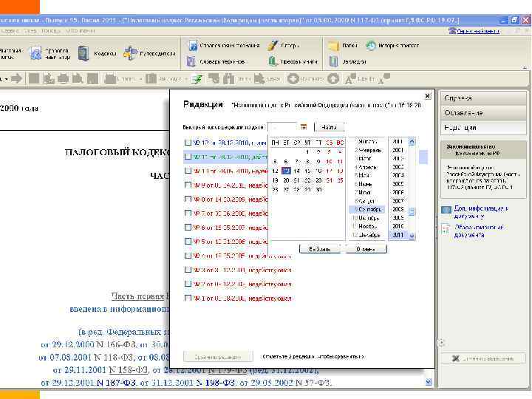Select year 2011 in year list
The width and height of the screenshot is (532, 399).
pyautogui.click(x=398, y=235)
